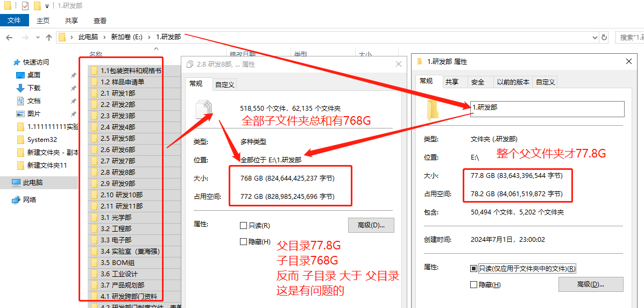Click the folder icon of 3.5 BOM组
Viewport: 644px width, 308px height.
94,262
